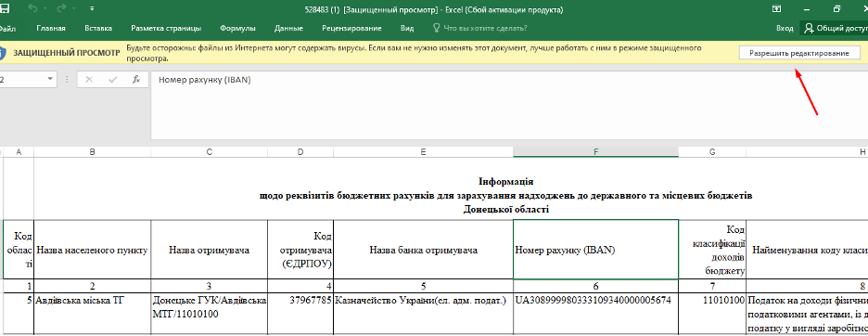Click the cell with code 11010100
868x336 pixels.
pyautogui.click(x=712, y=314)
